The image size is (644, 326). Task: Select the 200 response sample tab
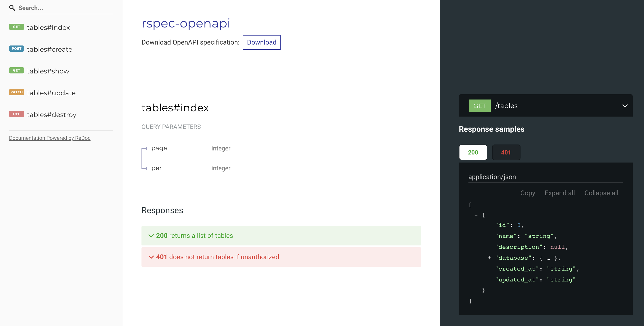coord(473,152)
